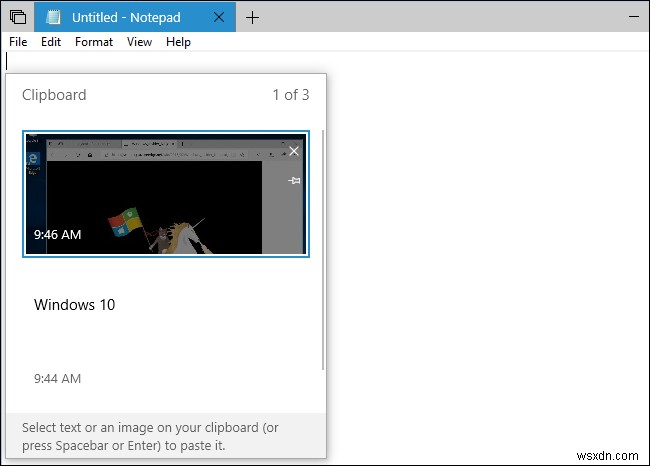650x466 pixels.
Task: Click the Notepad text editing area
Action: pos(487,257)
